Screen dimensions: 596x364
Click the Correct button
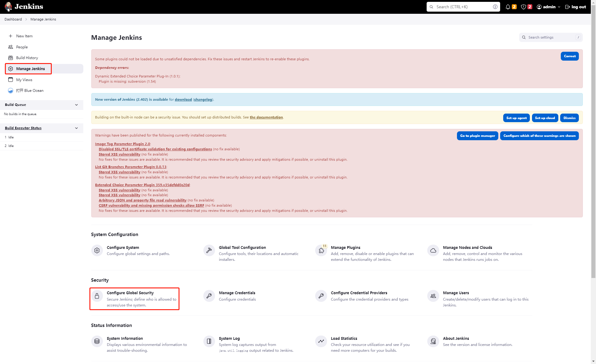coord(570,56)
